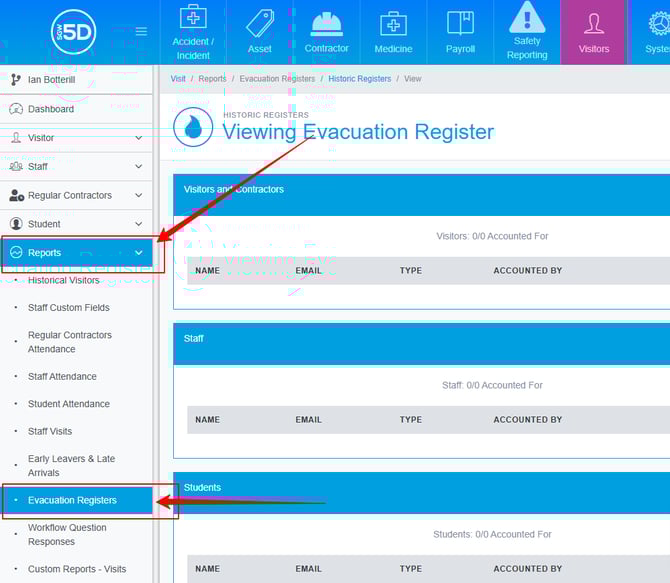Expand the Visitor sidebar menu
The width and height of the screenshot is (670, 583).
[x=77, y=138]
